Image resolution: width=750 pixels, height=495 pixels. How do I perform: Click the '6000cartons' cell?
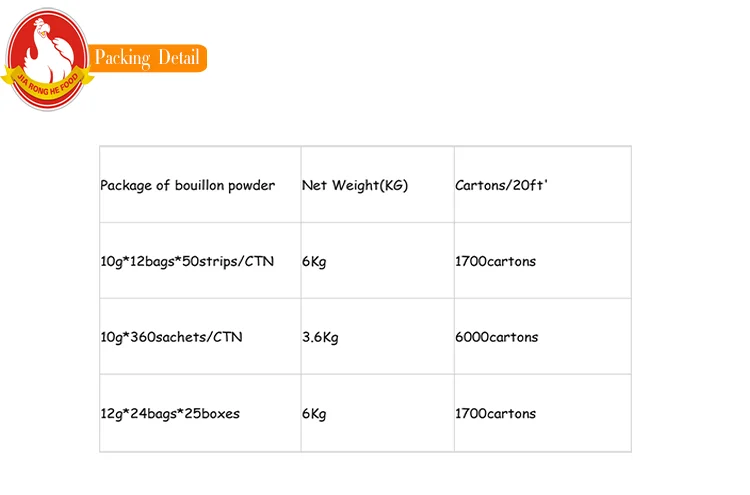pyautogui.click(x=496, y=337)
